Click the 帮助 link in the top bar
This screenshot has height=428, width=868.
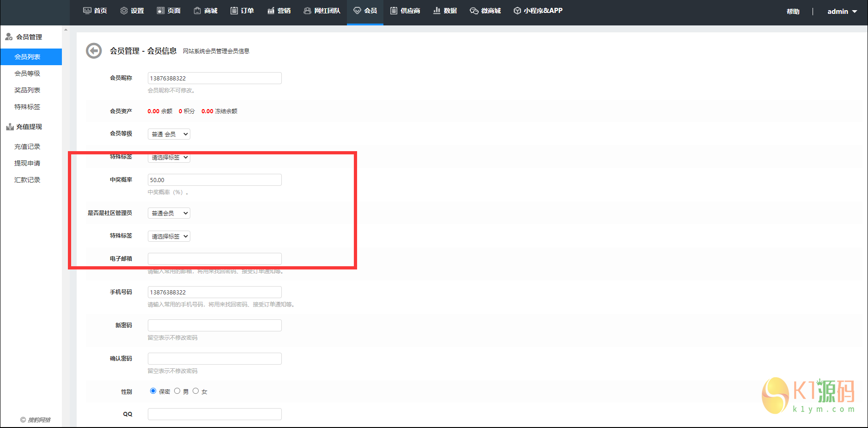(793, 12)
